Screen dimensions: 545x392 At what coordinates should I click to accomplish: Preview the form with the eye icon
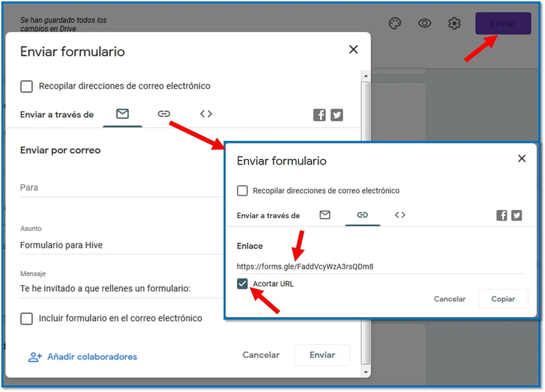coord(425,23)
